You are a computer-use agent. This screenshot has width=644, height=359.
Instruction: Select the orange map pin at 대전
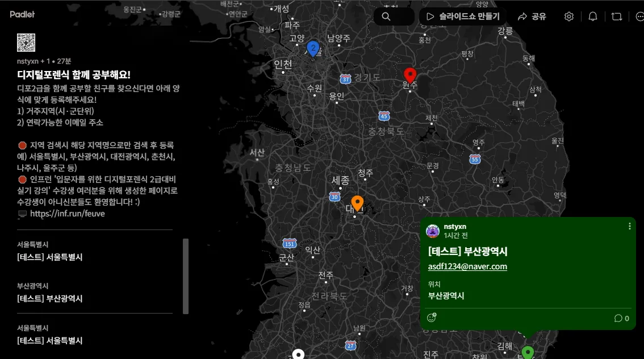(357, 204)
